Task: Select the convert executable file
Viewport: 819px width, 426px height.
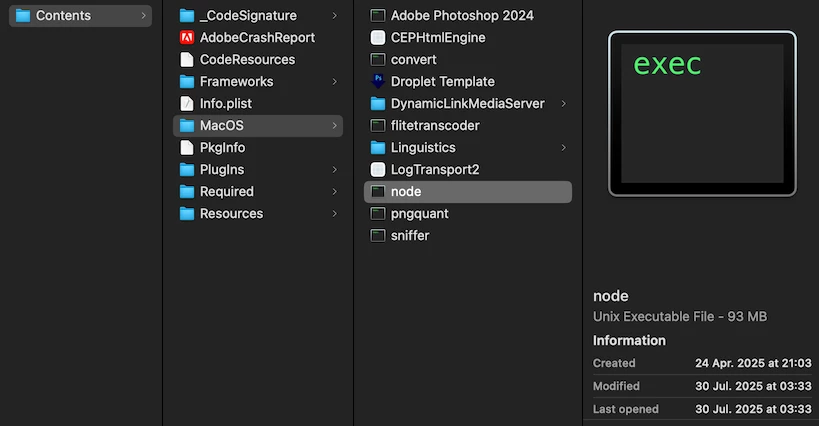Action: 413,60
